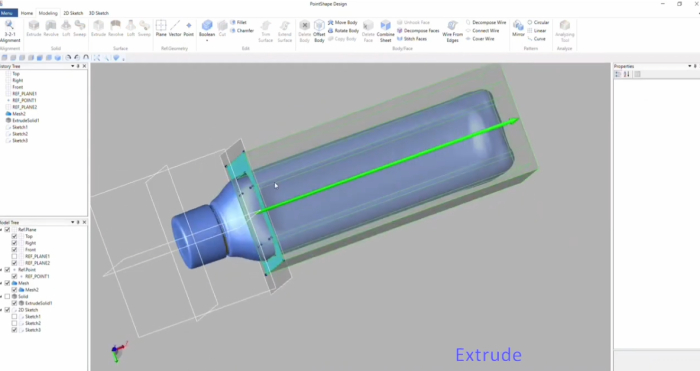Open the Mirror pattern tool

[518, 25]
